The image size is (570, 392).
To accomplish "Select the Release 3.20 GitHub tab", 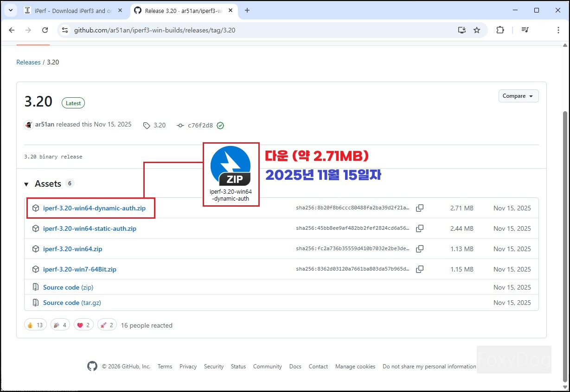I will (184, 10).
